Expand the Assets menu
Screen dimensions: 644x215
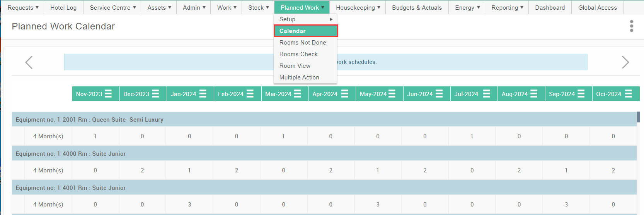159,7
